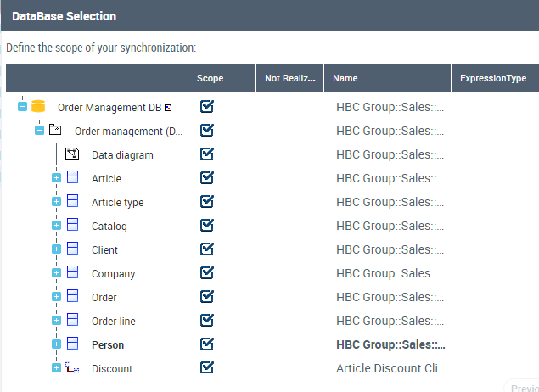Collapse the Order Management DB tree node
This screenshot has height=392, width=539.
pos(23,107)
